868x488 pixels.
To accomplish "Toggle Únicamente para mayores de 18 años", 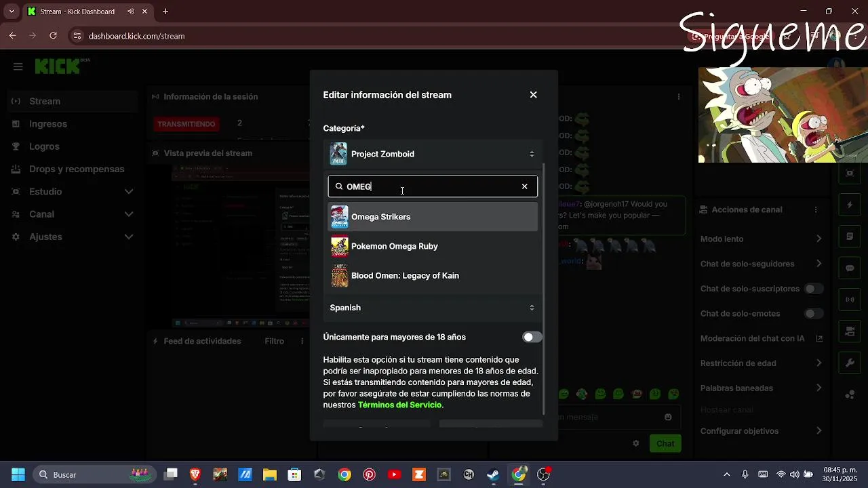I will coord(532,337).
